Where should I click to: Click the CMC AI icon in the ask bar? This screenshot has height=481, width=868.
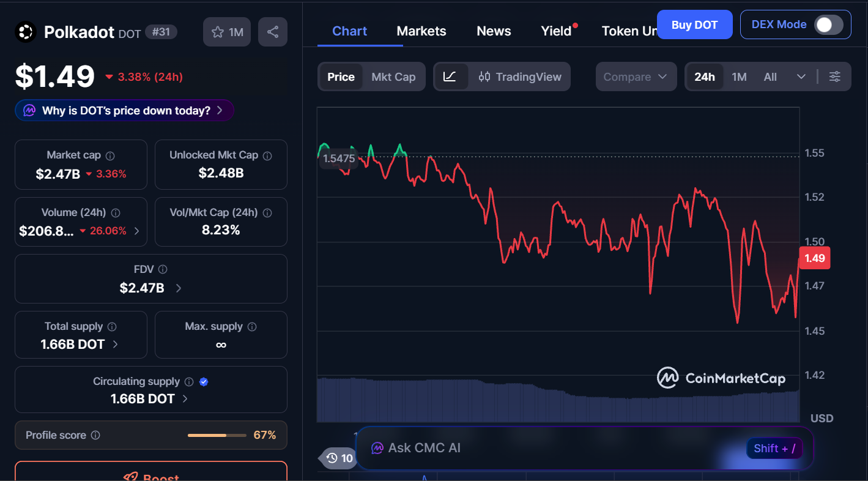[x=377, y=448]
